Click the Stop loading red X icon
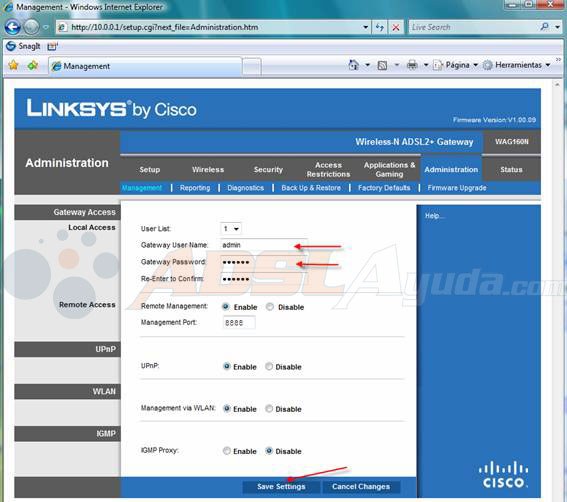This screenshot has height=502, width=567. 396,27
